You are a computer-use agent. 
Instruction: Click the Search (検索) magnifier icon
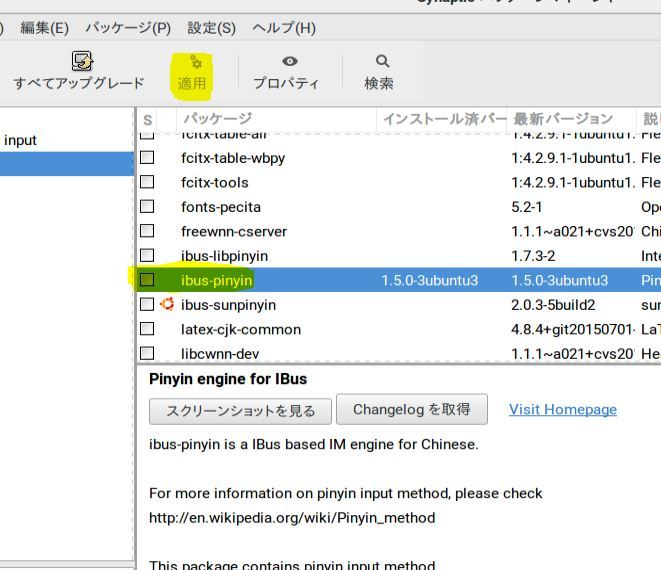(x=381, y=62)
